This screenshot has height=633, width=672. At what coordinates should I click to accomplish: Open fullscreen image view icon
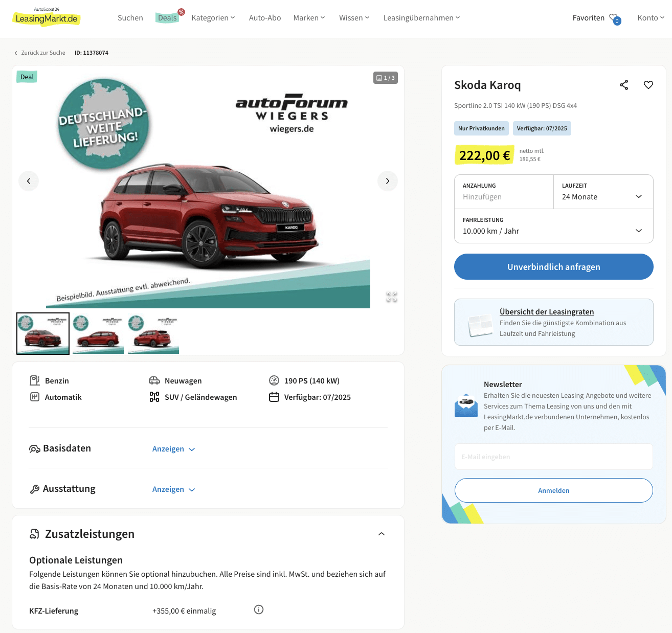(x=392, y=297)
